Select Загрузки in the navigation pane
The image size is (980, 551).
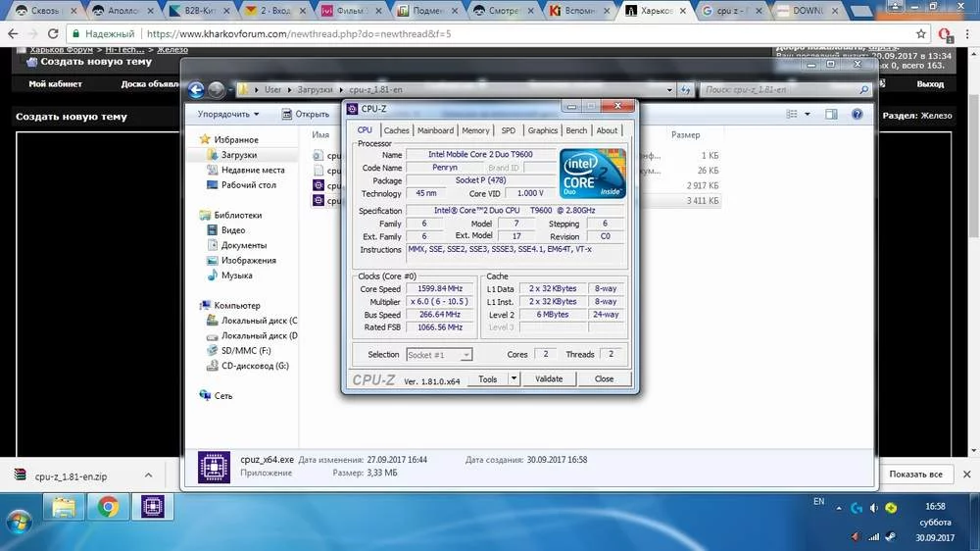[x=238, y=155]
